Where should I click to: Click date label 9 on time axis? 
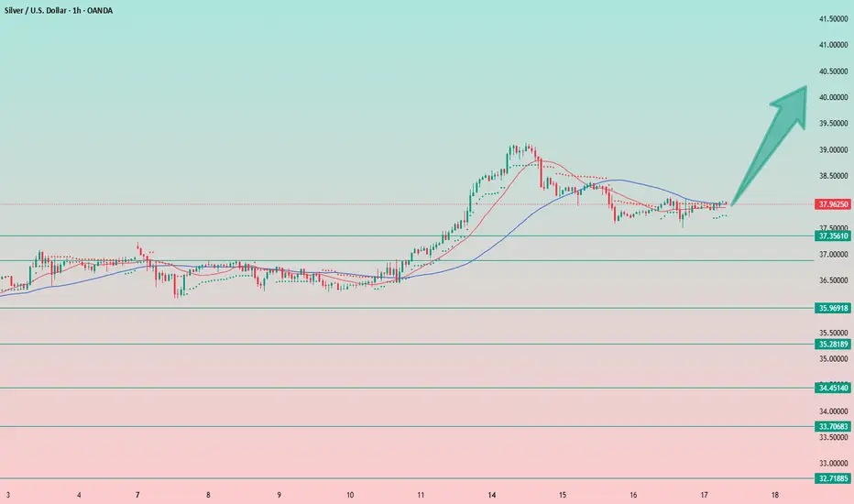[279, 495]
